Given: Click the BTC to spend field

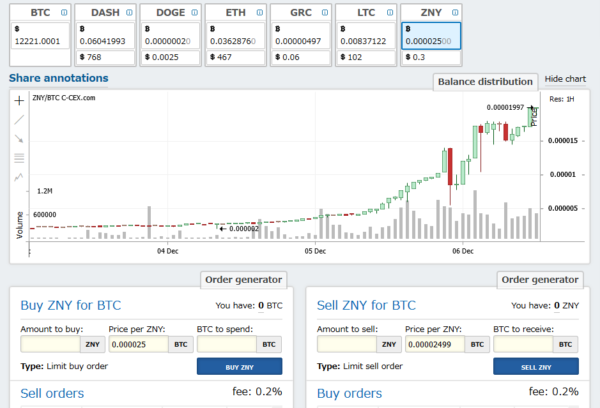Looking at the screenshot, I should point(227,344).
